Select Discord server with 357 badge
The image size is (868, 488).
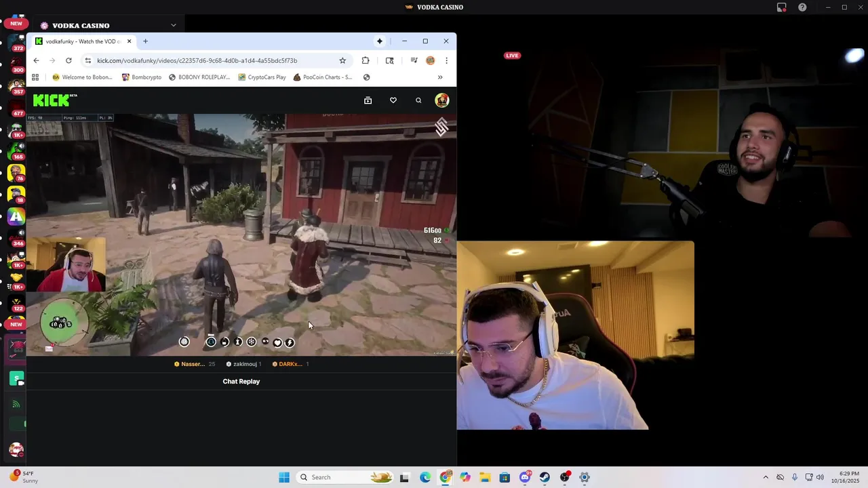(16, 86)
